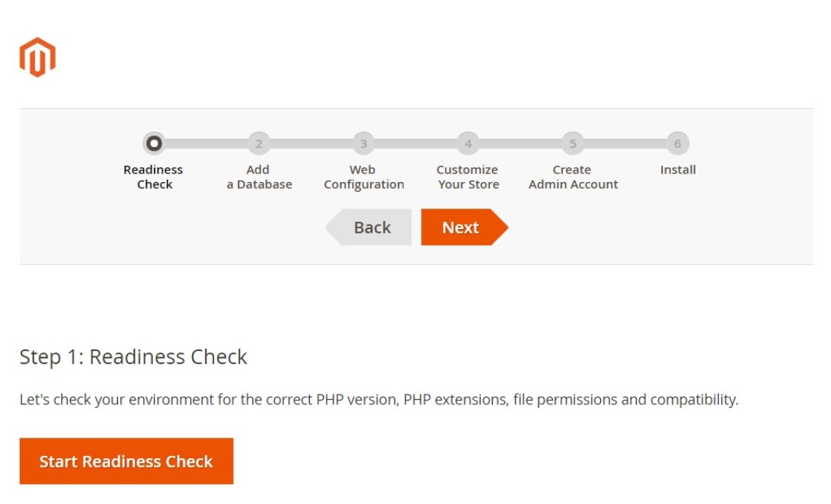Open the Web Configuration step label
Image resolution: width=831 pixels, height=504 pixels.
363,177
